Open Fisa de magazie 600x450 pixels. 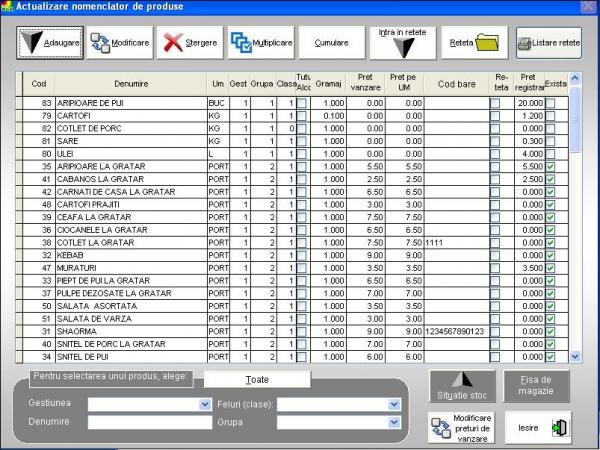coord(537,386)
